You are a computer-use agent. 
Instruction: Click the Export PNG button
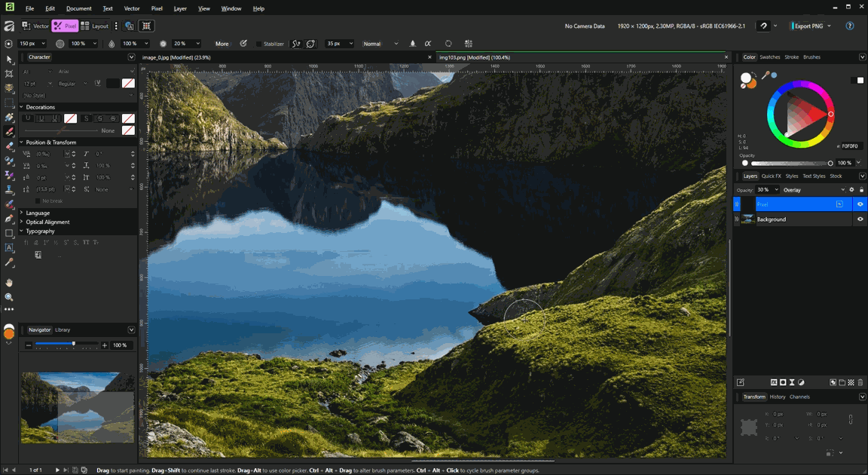click(x=808, y=26)
